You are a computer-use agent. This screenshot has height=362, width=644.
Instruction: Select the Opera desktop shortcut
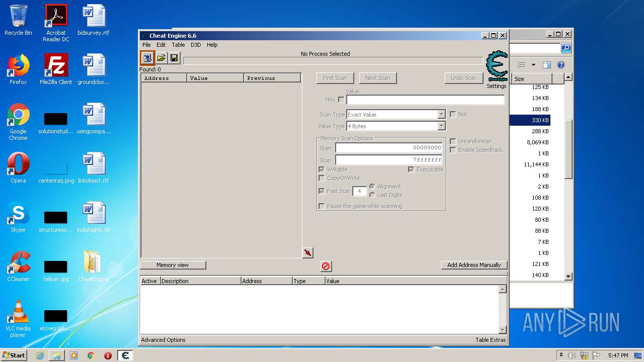(x=18, y=168)
